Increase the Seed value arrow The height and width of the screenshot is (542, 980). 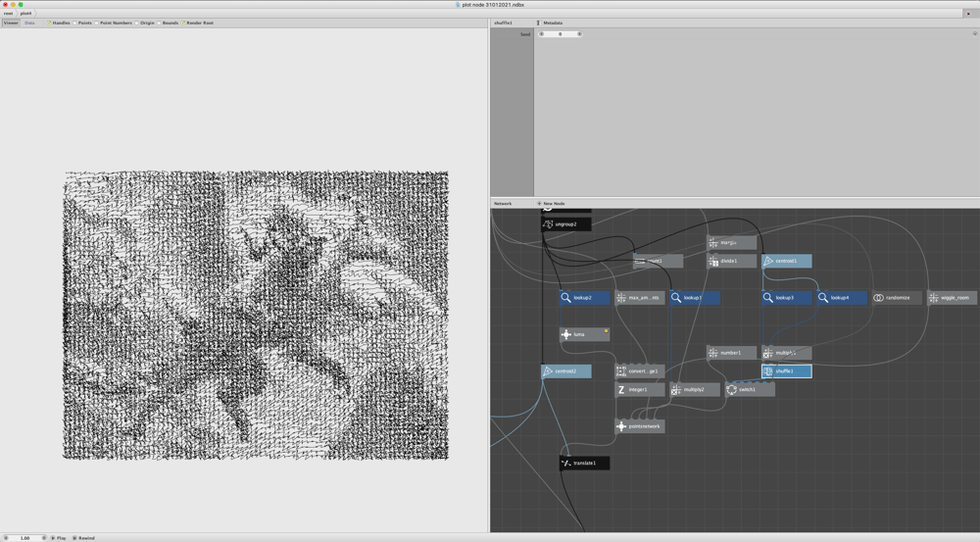point(579,34)
